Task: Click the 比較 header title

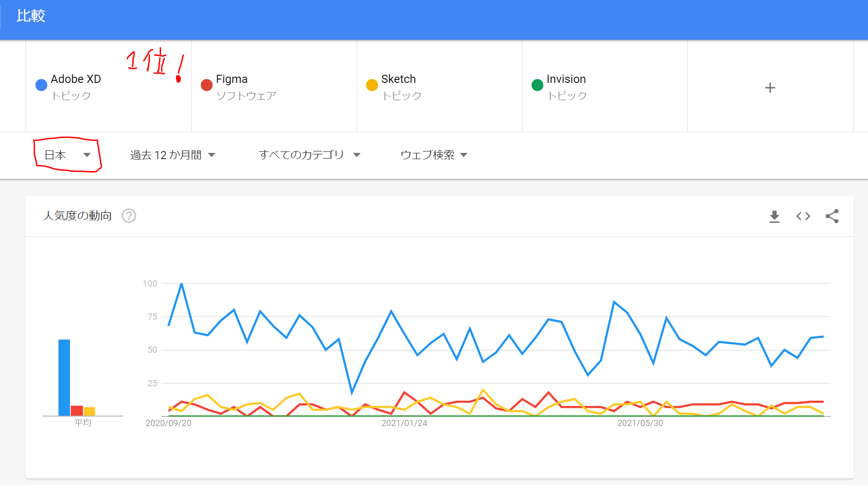Action: click(x=31, y=16)
